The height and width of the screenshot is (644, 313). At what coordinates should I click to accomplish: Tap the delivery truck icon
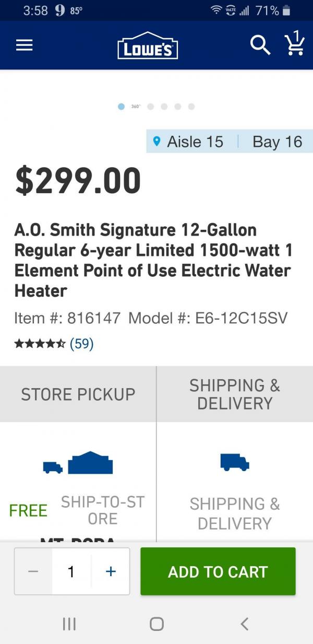pos(235,462)
